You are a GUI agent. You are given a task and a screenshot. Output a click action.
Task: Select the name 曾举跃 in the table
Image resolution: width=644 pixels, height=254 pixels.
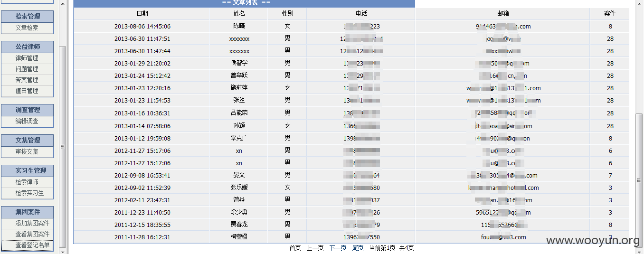(x=239, y=76)
